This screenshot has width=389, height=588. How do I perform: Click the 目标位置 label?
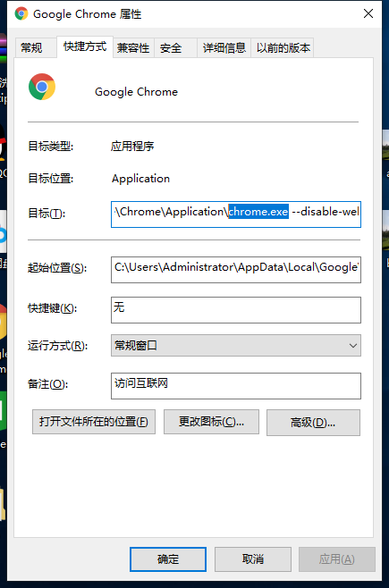click(51, 179)
